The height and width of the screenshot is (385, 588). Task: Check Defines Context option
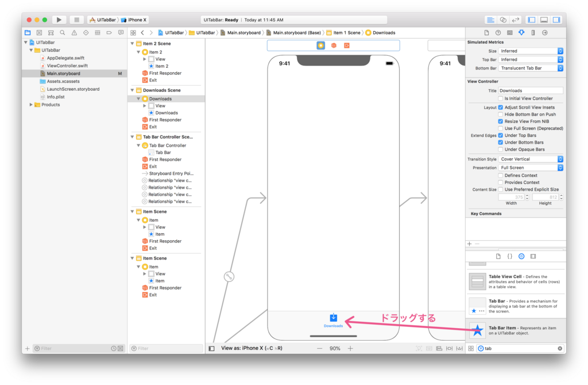pyautogui.click(x=500, y=175)
